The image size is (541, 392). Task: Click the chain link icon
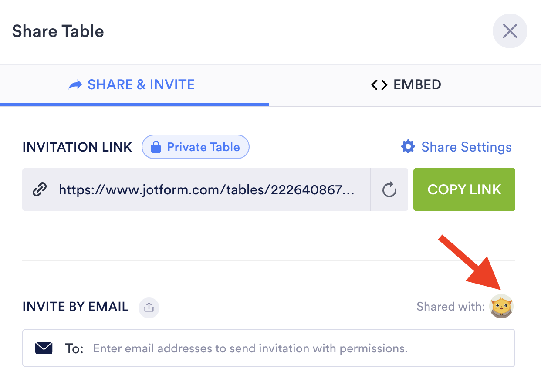coord(40,190)
